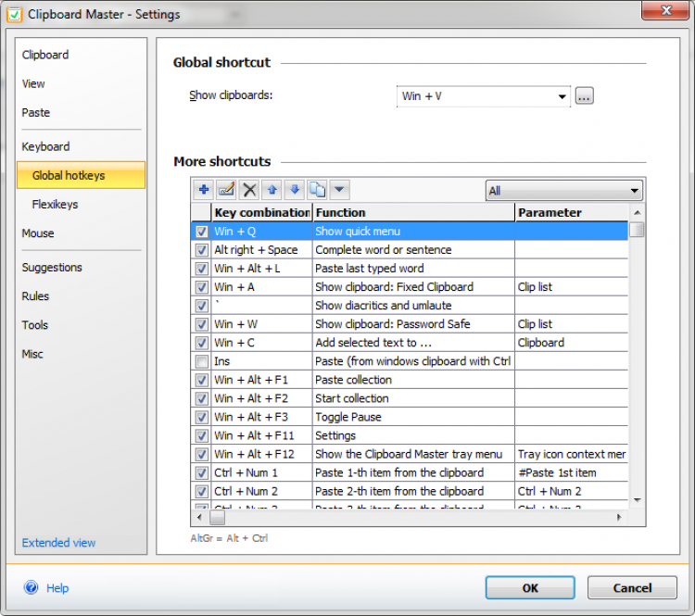
Task: Click the ellipsis button next to Win + V
Action: pos(584,95)
